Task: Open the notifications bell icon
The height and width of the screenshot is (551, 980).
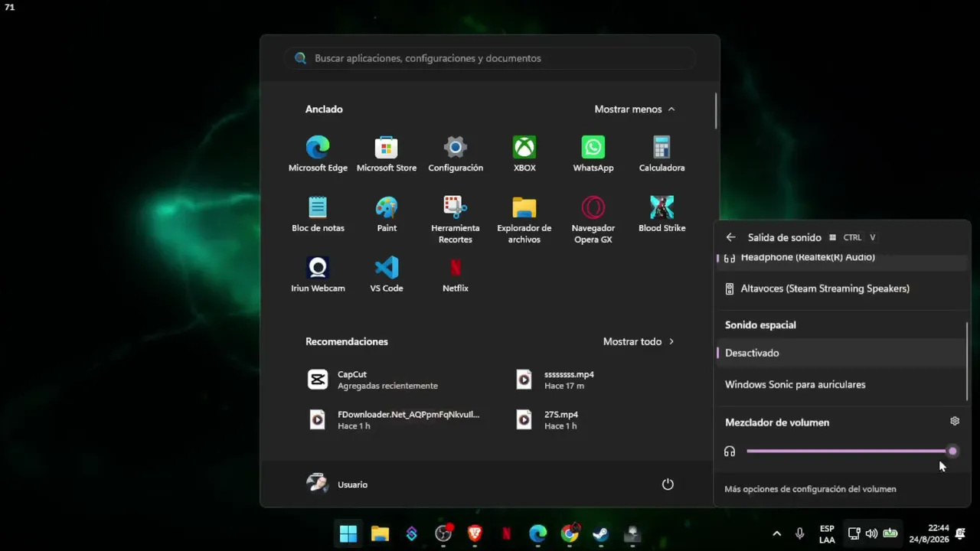Action: point(960,533)
